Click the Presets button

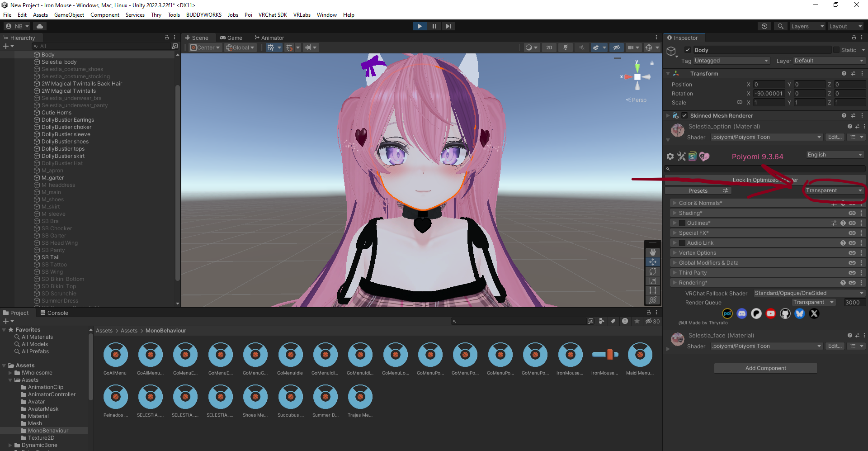click(x=698, y=190)
